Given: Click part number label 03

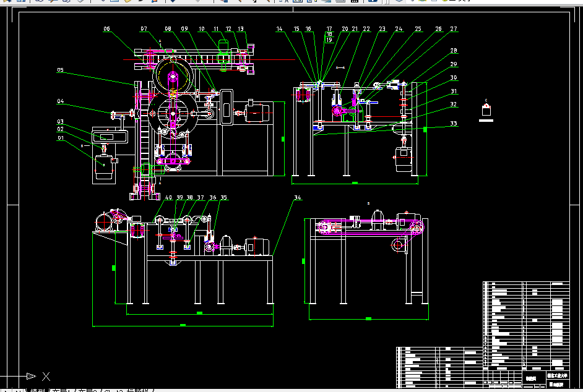Looking at the screenshot, I should pyautogui.click(x=61, y=122).
